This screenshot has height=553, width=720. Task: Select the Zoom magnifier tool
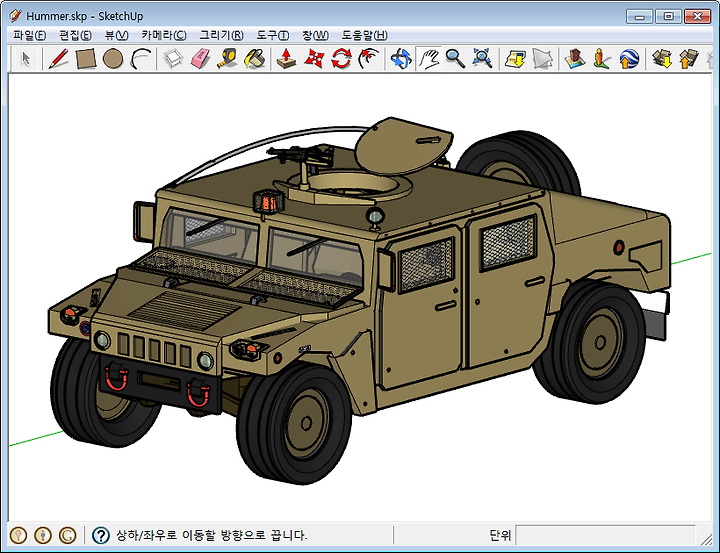455,59
